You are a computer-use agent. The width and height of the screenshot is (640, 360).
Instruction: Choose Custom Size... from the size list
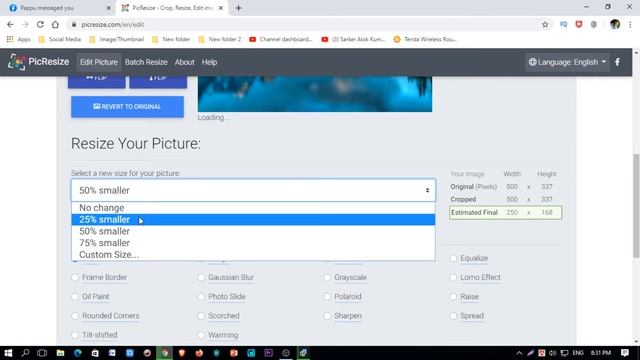pyautogui.click(x=253, y=254)
